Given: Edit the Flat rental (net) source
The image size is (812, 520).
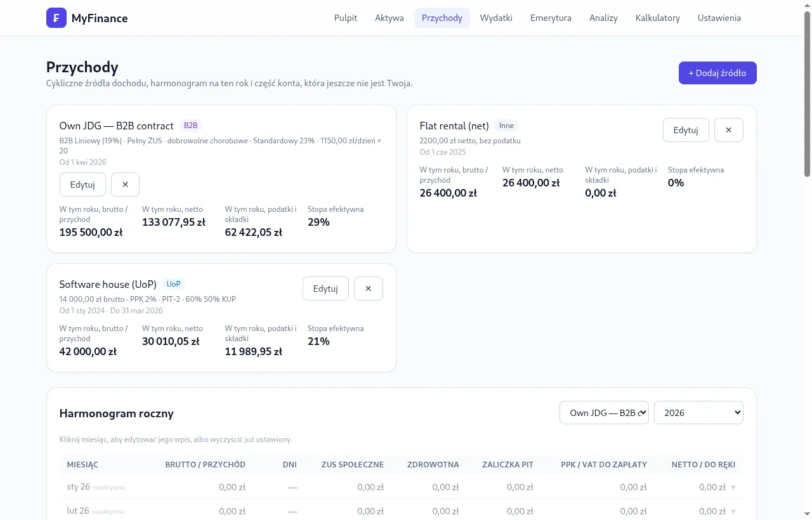Looking at the screenshot, I should (686, 130).
